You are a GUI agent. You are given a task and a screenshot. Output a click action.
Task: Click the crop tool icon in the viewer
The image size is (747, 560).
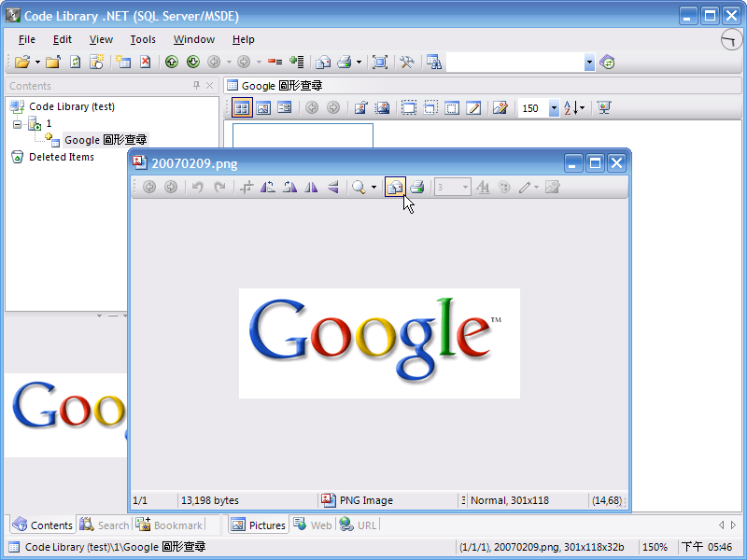click(247, 188)
